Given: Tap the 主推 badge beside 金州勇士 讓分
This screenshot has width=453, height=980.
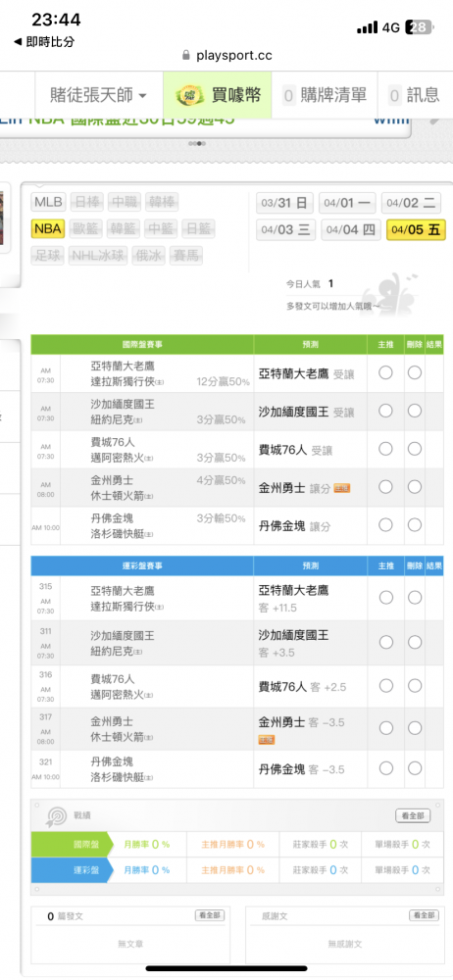Looking at the screenshot, I should pyautogui.click(x=341, y=488).
